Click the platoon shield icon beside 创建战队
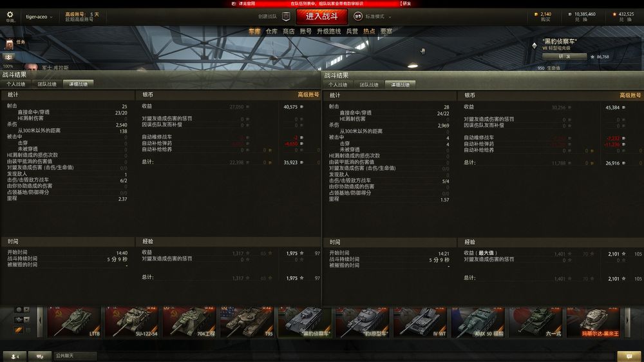This screenshot has width=644, height=362. pyautogui.click(x=287, y=17)
